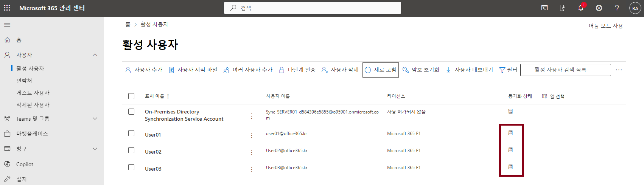Collapse navigation with hamburger icon
644x185 pixels.
7,25
